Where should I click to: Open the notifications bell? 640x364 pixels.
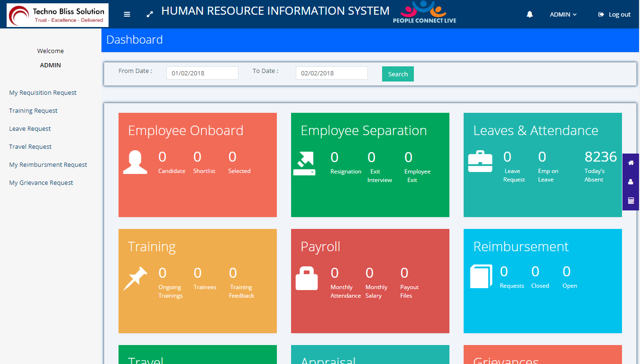coord(530,15)
